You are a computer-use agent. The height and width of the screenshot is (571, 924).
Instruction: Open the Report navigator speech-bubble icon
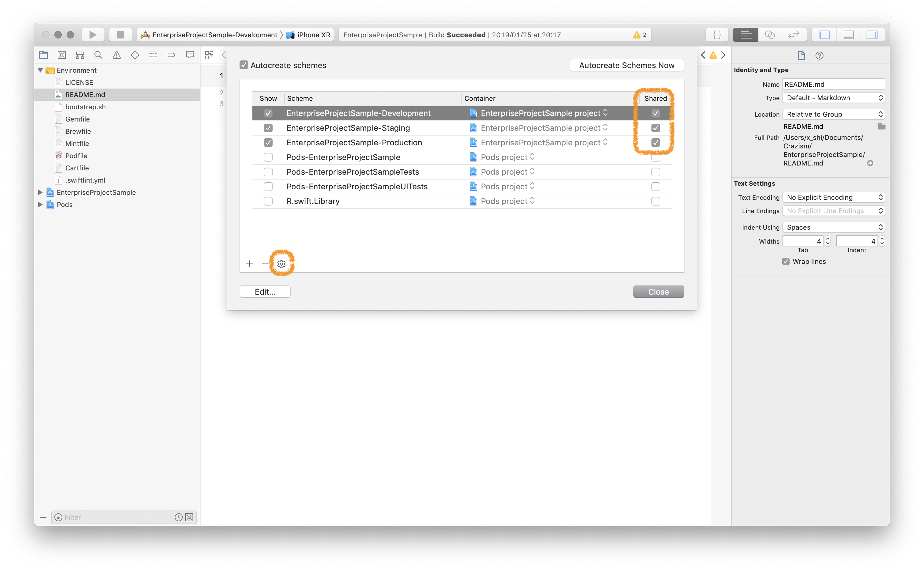(190, 55)
